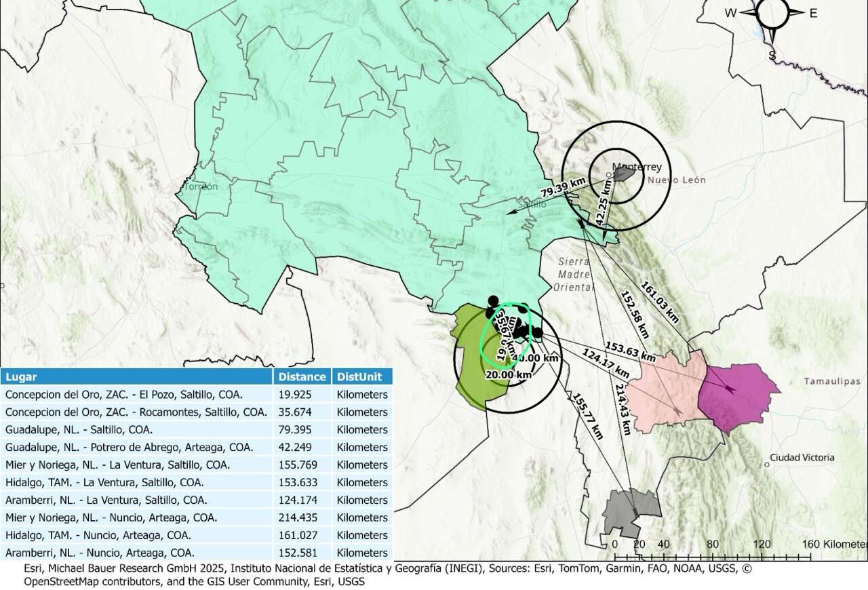
Task: Click the dark gray Monterrey urban area shape
Action: pos(624,175)
